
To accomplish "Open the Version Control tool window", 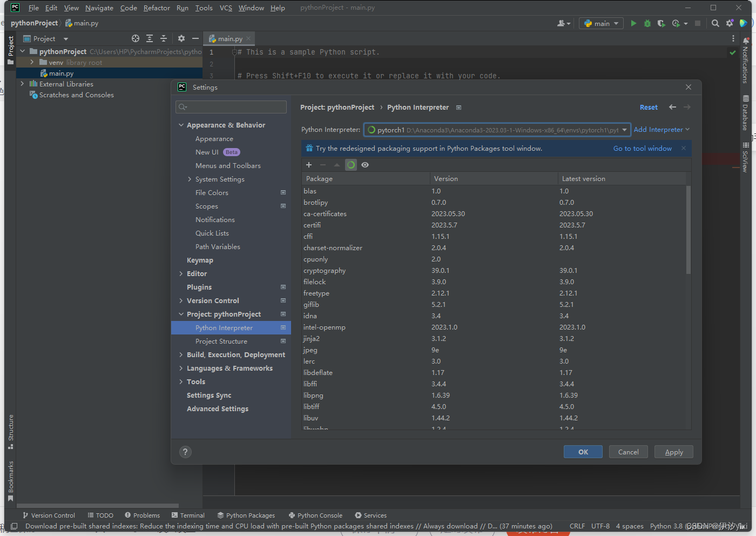I will point(49,515).
